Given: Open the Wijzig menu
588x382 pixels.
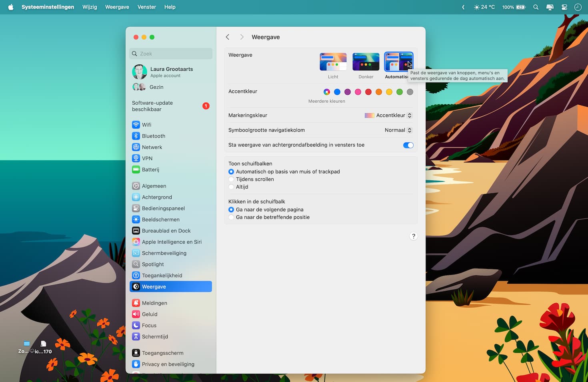Looking at the screenshot, I should (89, 7).
